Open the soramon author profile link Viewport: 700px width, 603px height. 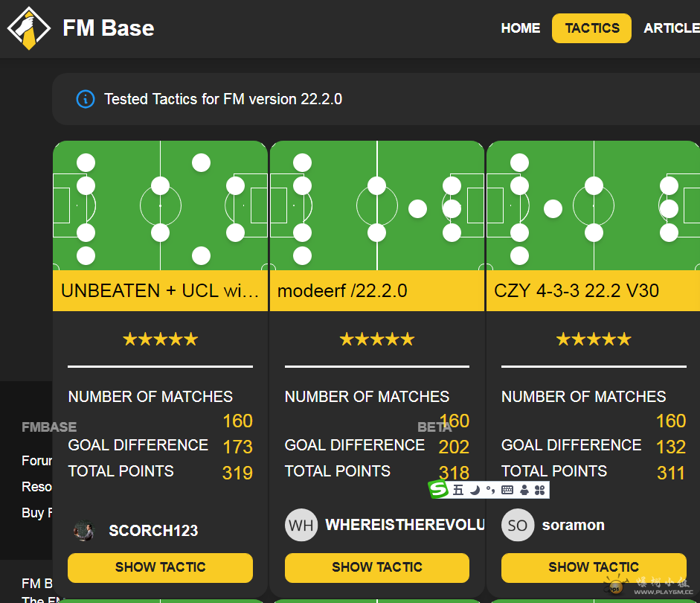pos(573,526)
